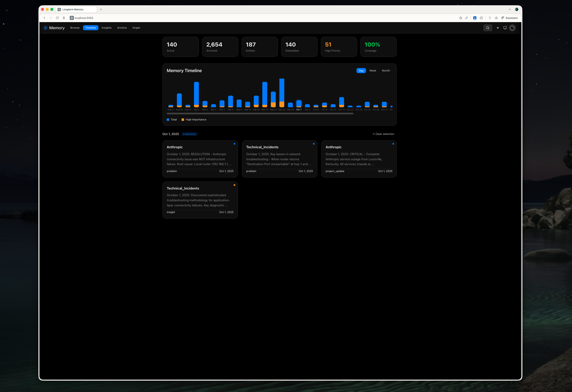Toggle dark mode with the moon icon
Image resolution: width=572 pixels, height=392 pixels.
512,28
